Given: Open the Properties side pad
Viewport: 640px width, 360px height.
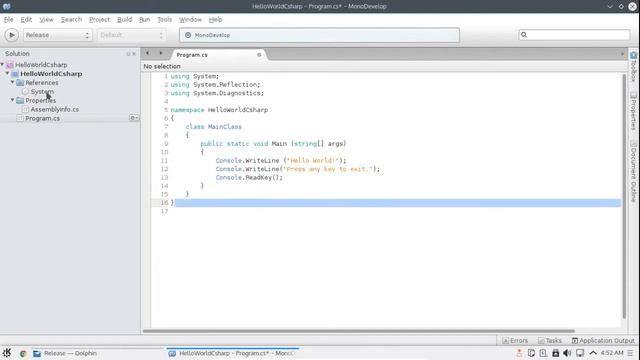Looking at the screenshot, I should click(633, 111).
